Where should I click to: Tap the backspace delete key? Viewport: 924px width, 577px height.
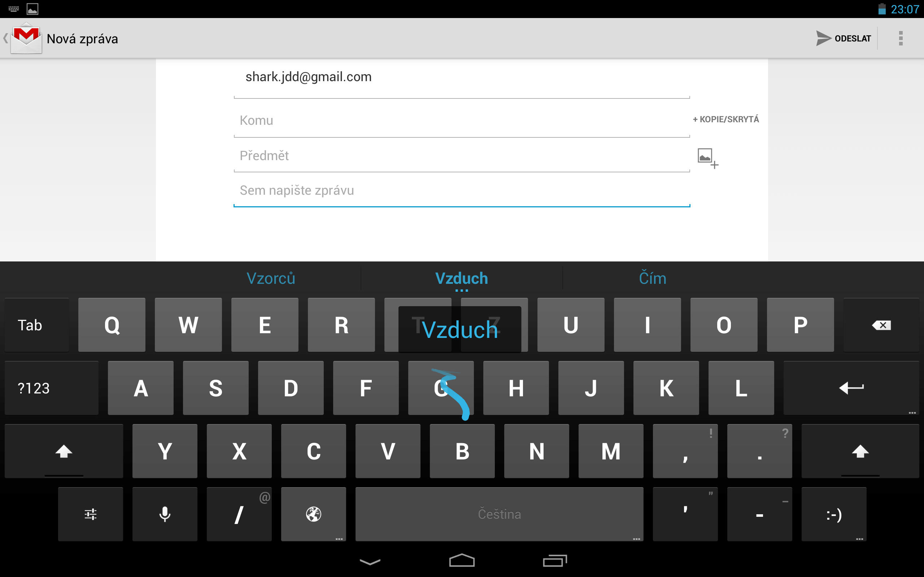pos(881,325)
